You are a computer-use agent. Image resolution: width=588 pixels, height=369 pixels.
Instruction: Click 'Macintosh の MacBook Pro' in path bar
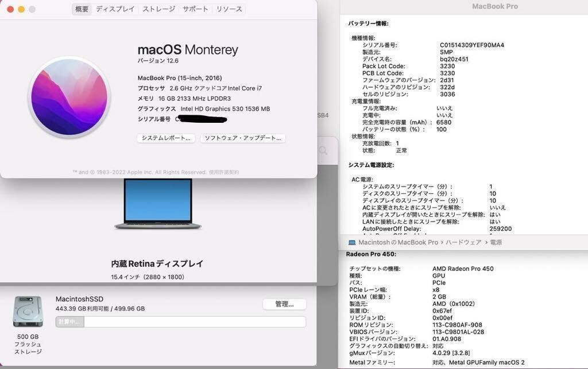[399, 242]
